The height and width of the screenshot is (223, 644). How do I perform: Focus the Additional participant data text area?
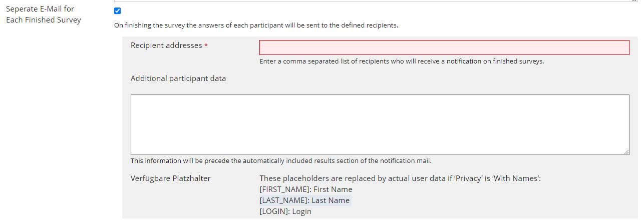click(380, 124)
